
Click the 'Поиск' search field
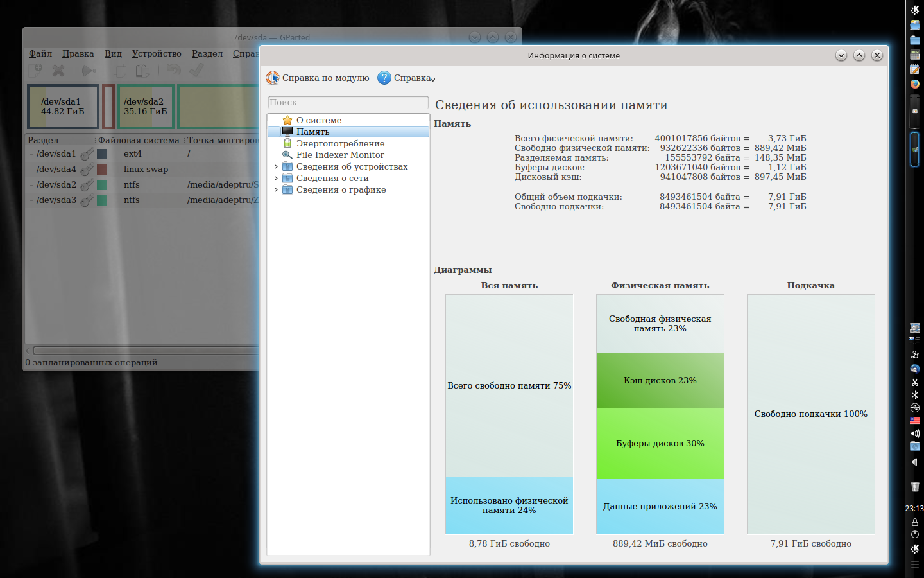[x=348, y=103]
